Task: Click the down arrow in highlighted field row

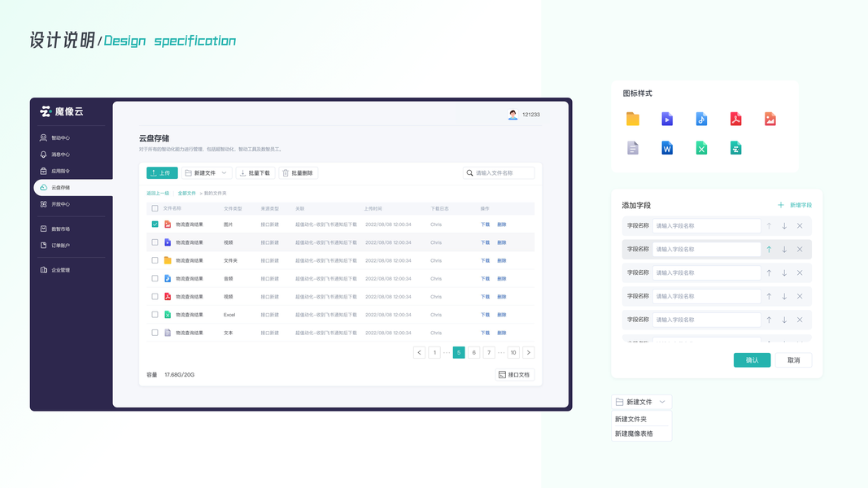Action: (x=784, y=250)
